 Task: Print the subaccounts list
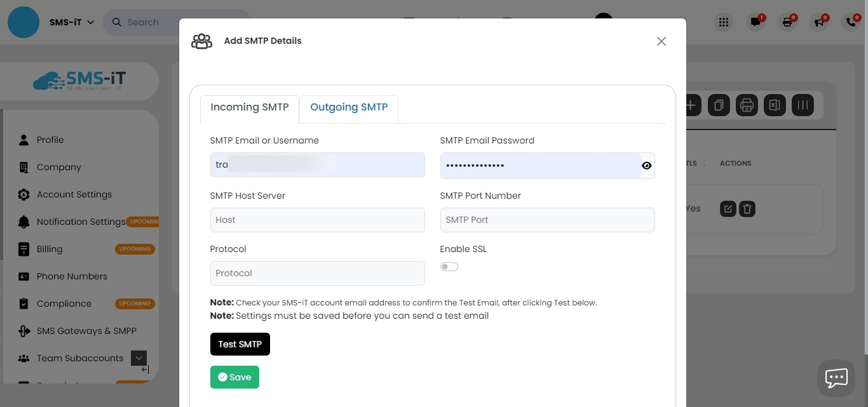pos(747,105)
